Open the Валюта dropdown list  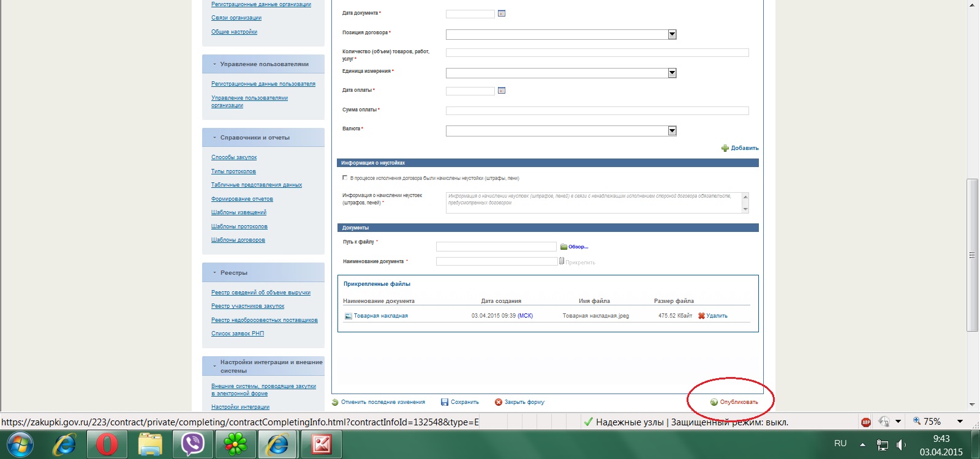coord(672,130)
